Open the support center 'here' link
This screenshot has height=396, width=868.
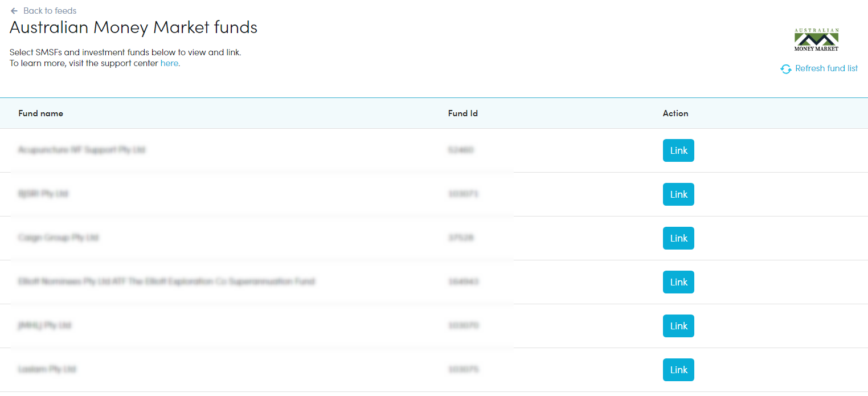tap(169, 63)
